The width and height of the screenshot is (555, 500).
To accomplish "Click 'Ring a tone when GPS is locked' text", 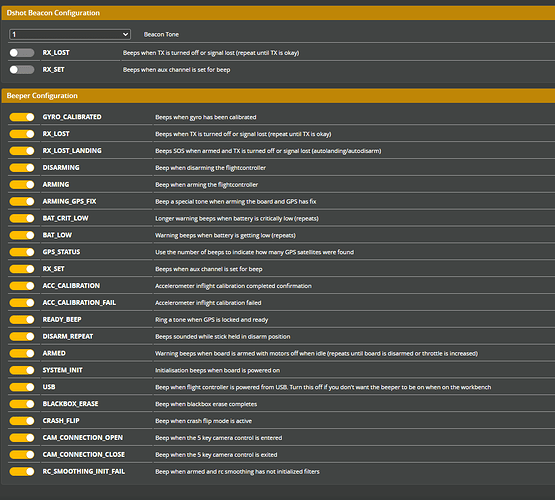I will coord(212,320).
